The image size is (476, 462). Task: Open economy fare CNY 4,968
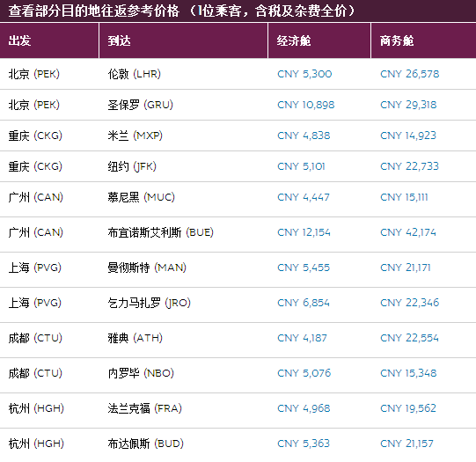[304, 408]
